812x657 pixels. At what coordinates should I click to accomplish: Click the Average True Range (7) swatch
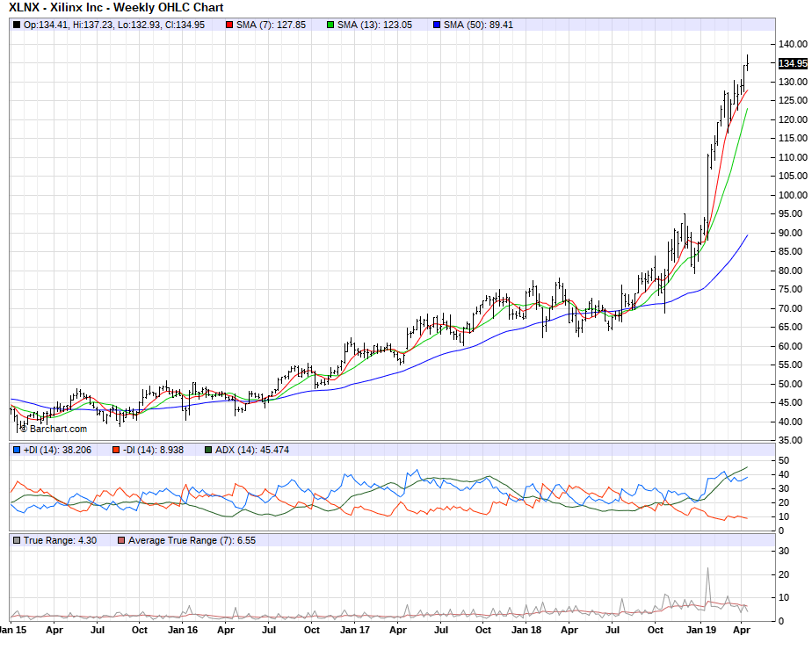click(x=121, y=540)
